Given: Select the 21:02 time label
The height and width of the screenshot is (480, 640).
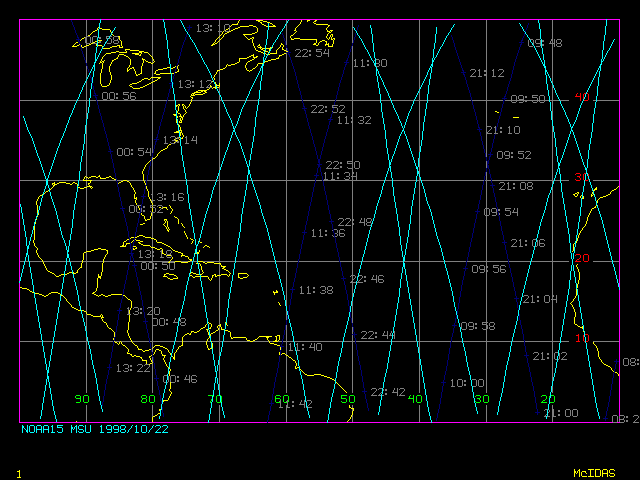Looking at the screenshot, I should pos(550,356).
